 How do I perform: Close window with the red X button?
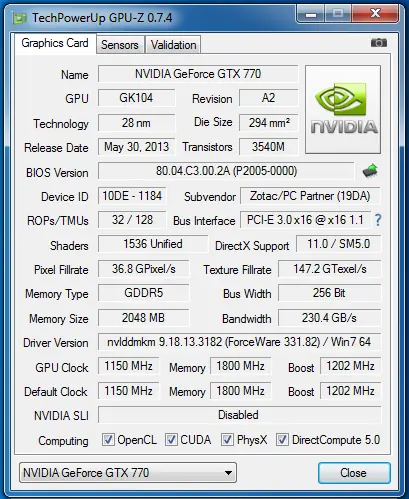376,13
